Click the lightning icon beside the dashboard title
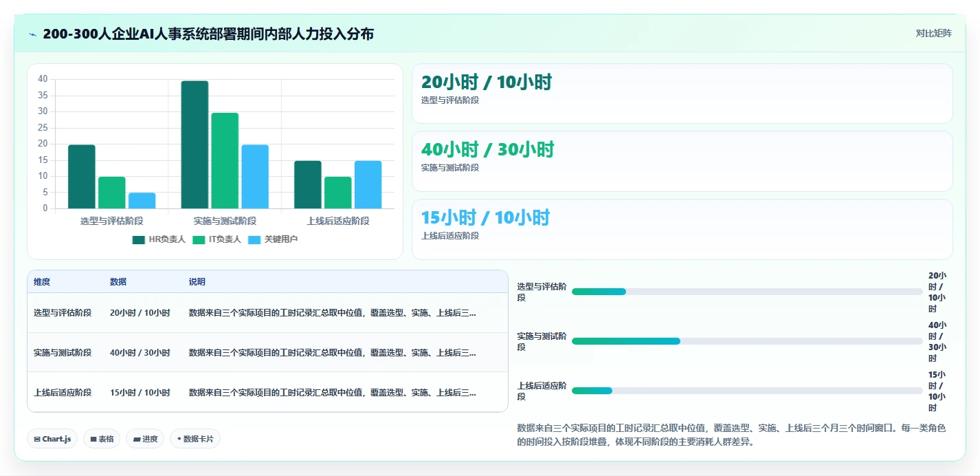This screenshot has height=476, width=980. (32, 34)
